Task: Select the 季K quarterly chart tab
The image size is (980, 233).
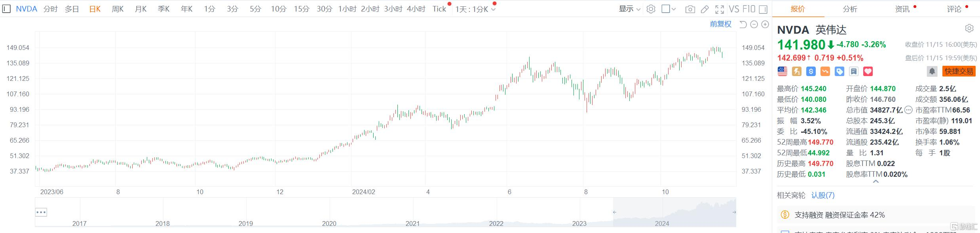Action: (163, 9)
